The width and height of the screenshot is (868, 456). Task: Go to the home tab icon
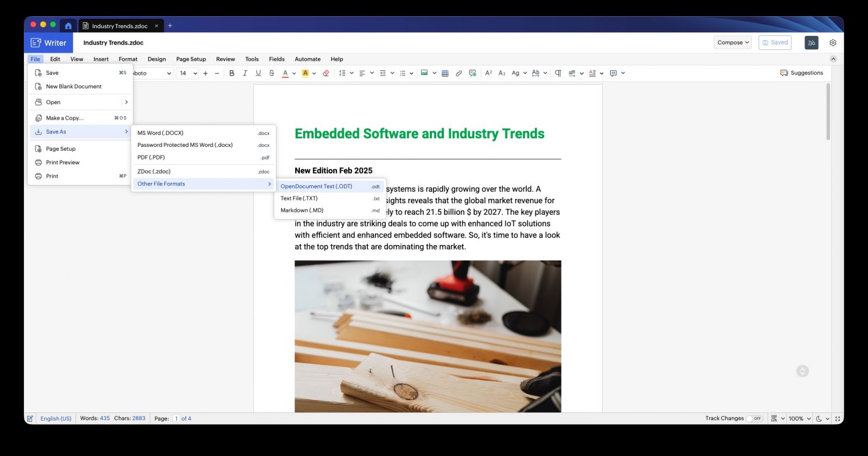click(x=68, y=25)
